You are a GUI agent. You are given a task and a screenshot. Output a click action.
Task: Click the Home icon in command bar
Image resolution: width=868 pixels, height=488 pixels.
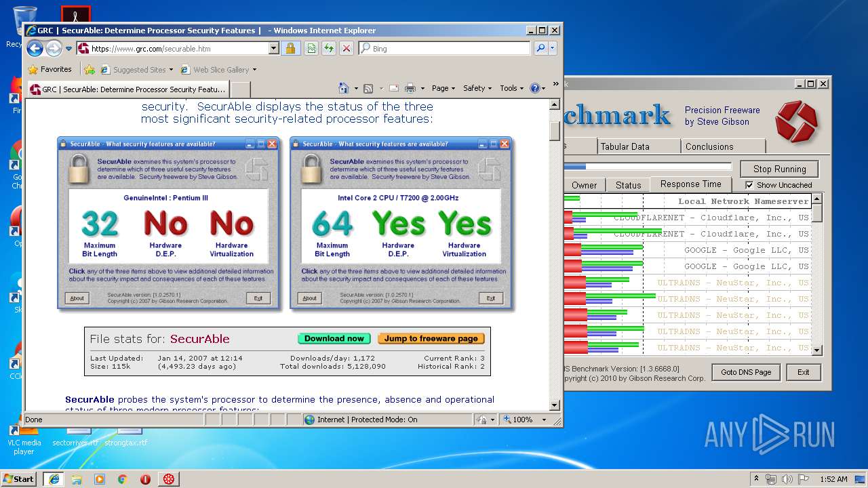(x=344, y=88)
